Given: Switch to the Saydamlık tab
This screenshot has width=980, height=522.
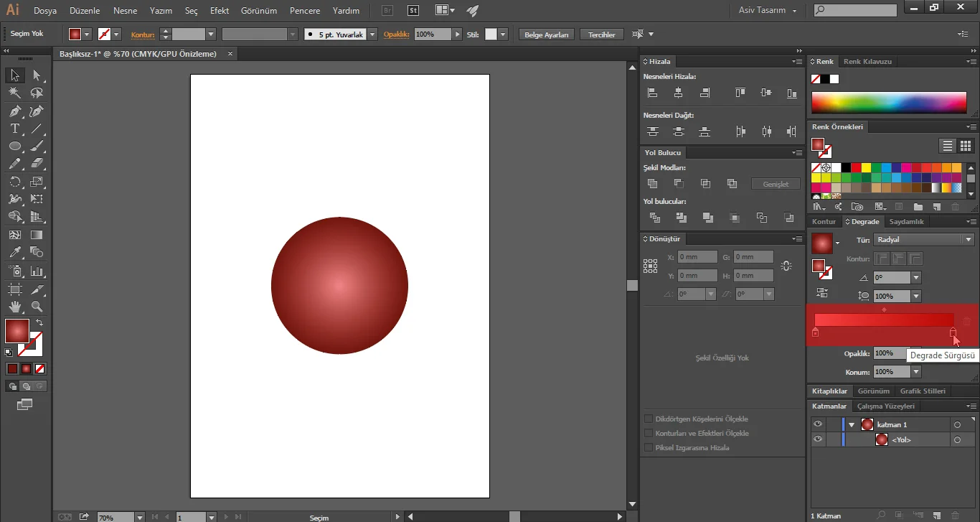Looking at the screenshot, I should click(907, 222).
